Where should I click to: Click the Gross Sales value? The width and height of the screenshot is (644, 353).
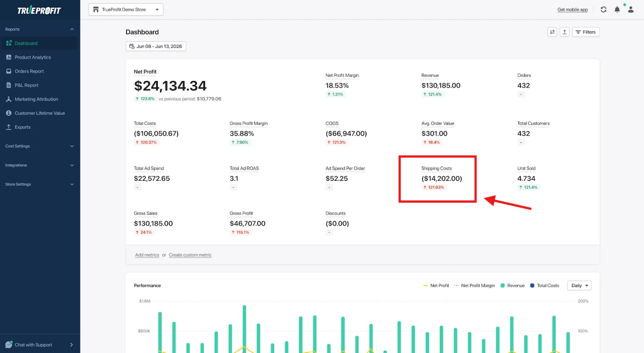[x=153, y=224]
